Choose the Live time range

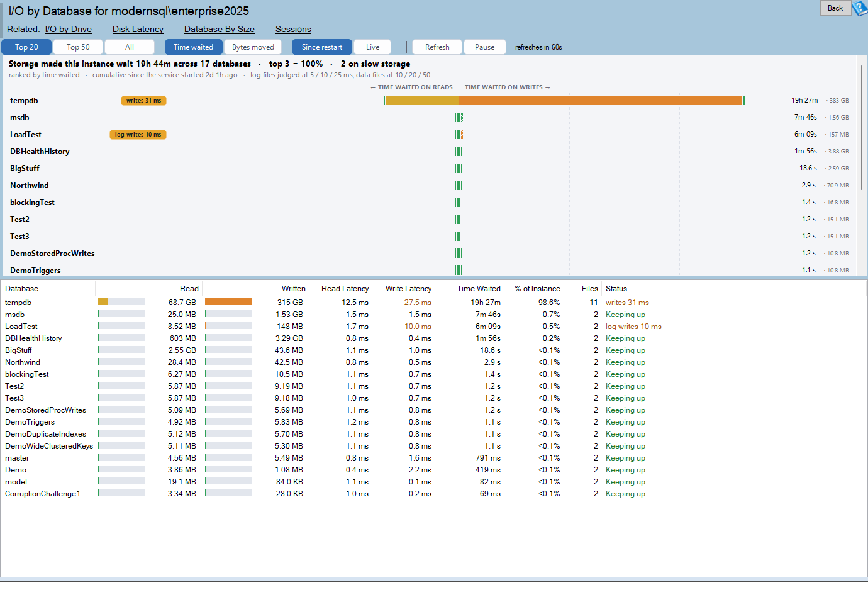click(372, 47)
